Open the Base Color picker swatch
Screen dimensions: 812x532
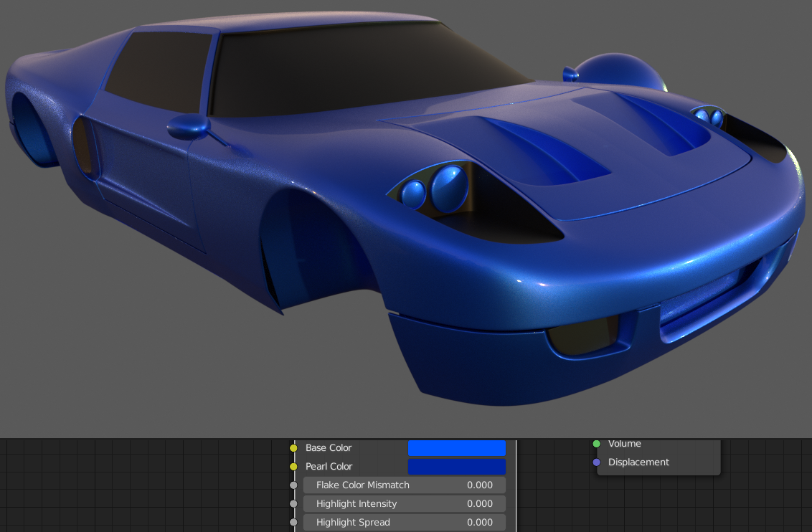(456, 447)
